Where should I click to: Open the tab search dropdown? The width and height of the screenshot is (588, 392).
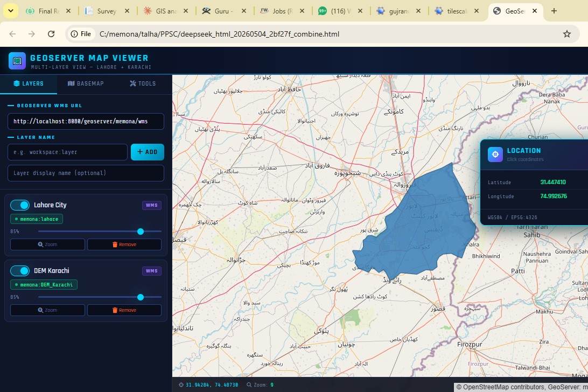[x=11, y=11]
